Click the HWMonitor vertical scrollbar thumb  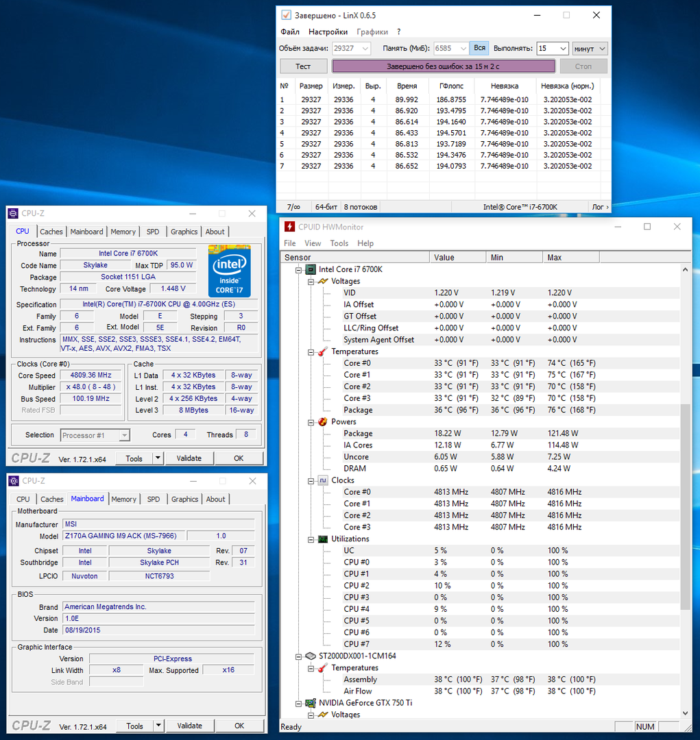pyautogui.click(x=686, y=507)
